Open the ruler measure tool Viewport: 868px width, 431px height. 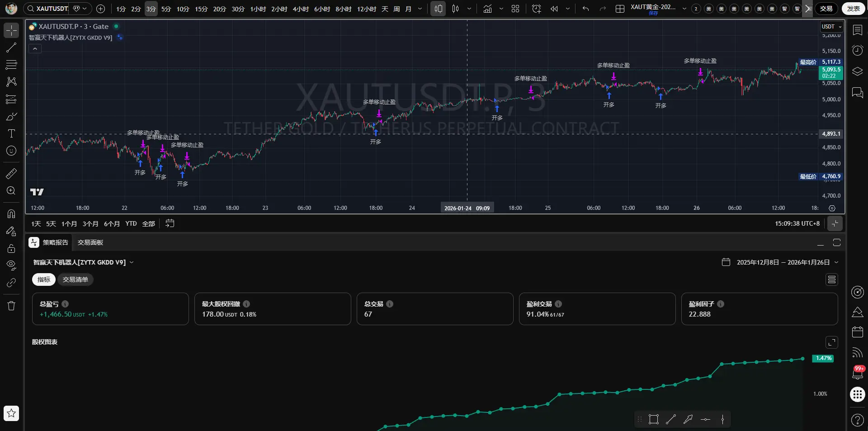coord(11,173)
